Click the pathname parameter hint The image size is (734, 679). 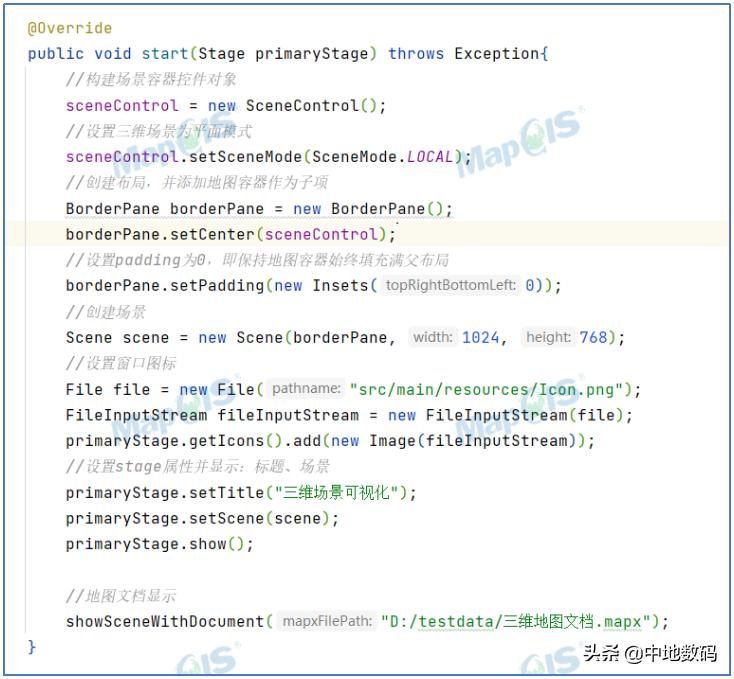[306, 388]
